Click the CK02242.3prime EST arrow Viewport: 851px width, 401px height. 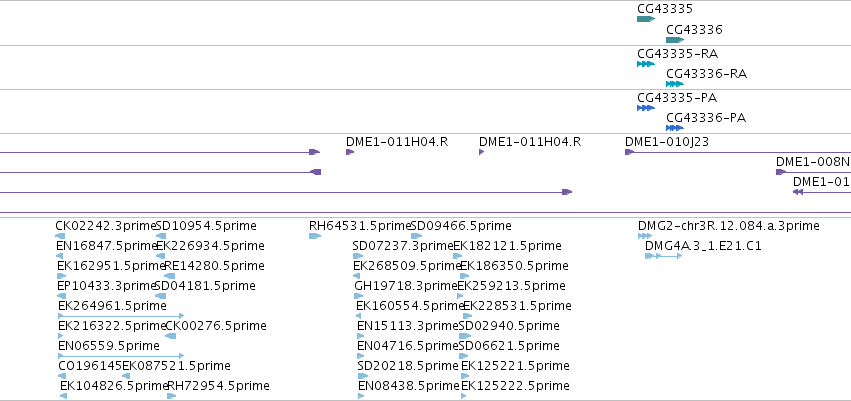pos(60,236)
